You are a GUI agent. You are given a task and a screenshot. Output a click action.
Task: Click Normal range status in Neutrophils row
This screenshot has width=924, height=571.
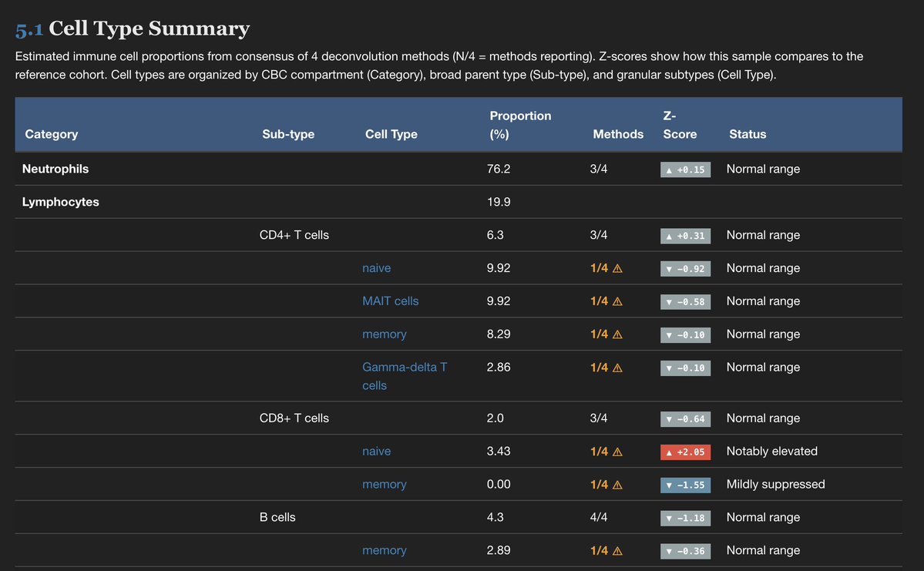(763, 169)
